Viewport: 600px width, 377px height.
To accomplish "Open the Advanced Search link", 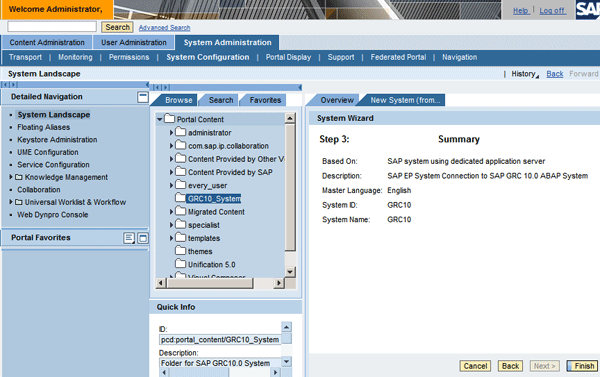I will 164,28.
